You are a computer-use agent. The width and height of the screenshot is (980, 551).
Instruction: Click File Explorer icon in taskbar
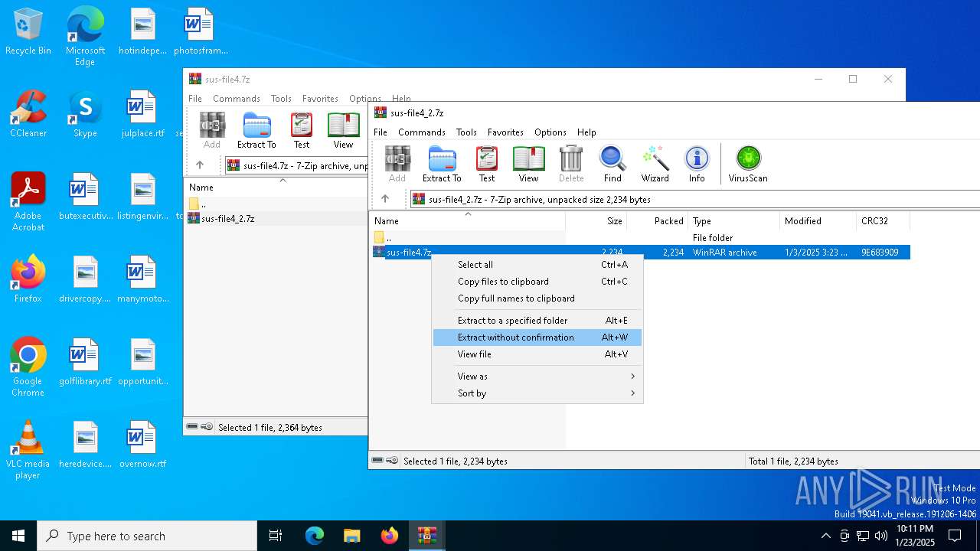351,536
